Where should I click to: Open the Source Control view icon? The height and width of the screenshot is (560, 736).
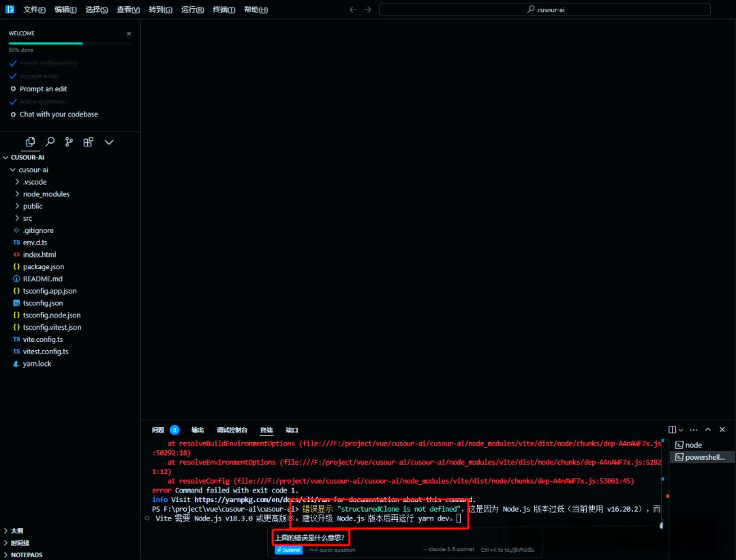click(69, 142)
